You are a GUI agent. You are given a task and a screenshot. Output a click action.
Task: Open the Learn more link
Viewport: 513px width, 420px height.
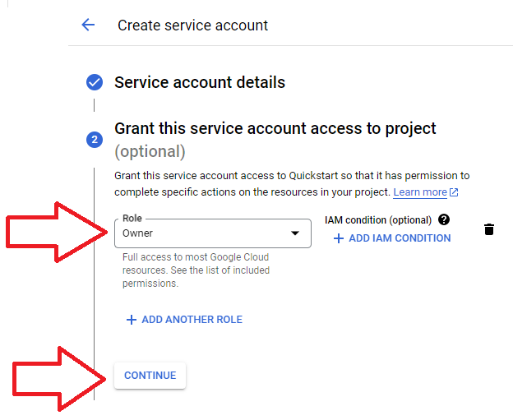(420, 192)
